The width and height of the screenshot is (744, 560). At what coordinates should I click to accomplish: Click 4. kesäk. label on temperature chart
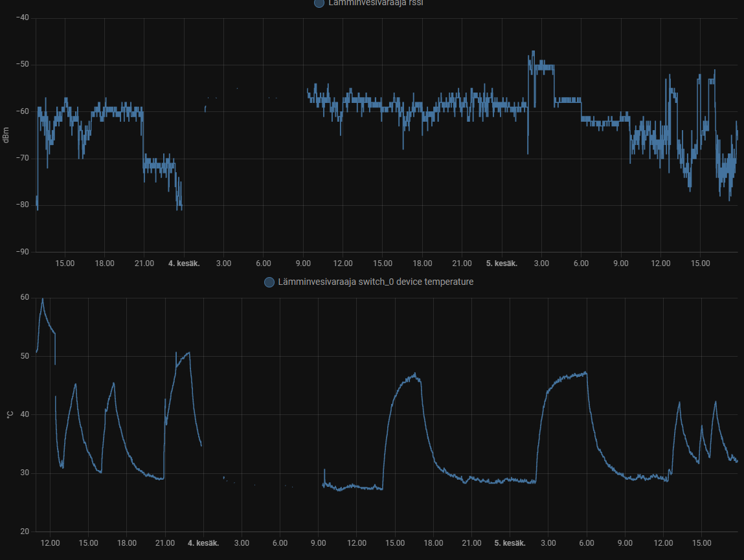[203, 543]
